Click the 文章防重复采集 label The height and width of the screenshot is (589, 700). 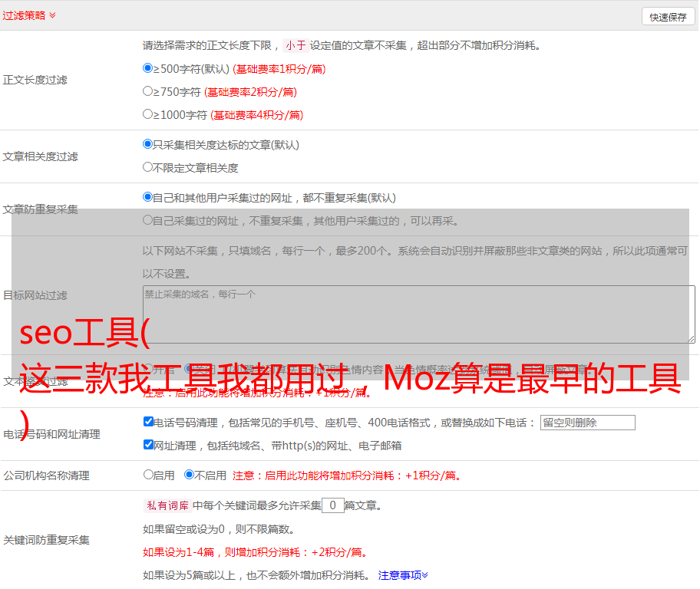pos(41,209)
